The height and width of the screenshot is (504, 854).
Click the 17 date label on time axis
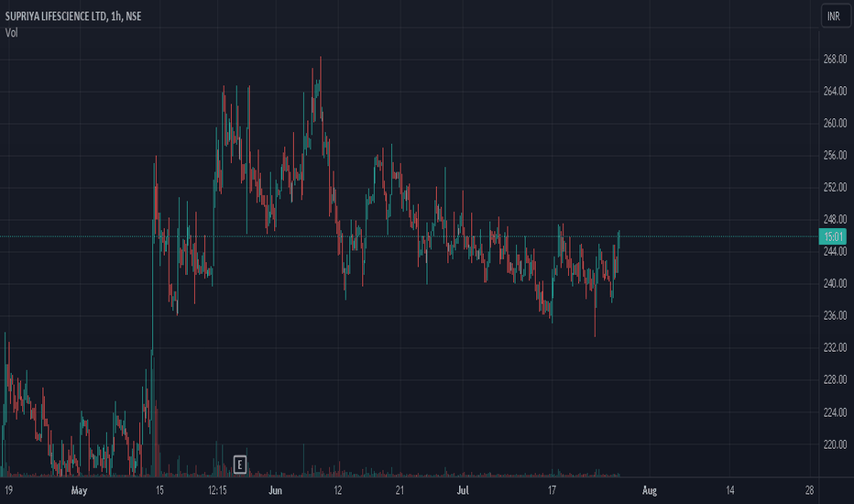coord(552,490)
